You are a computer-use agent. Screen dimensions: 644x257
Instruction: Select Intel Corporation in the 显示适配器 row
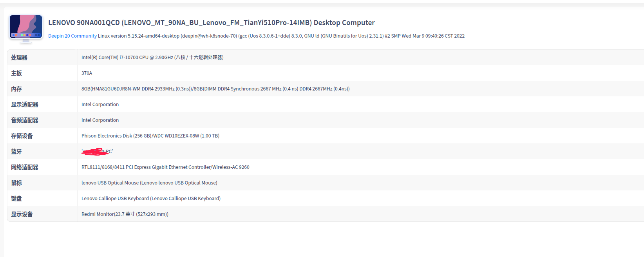click(x=100, y=105)
